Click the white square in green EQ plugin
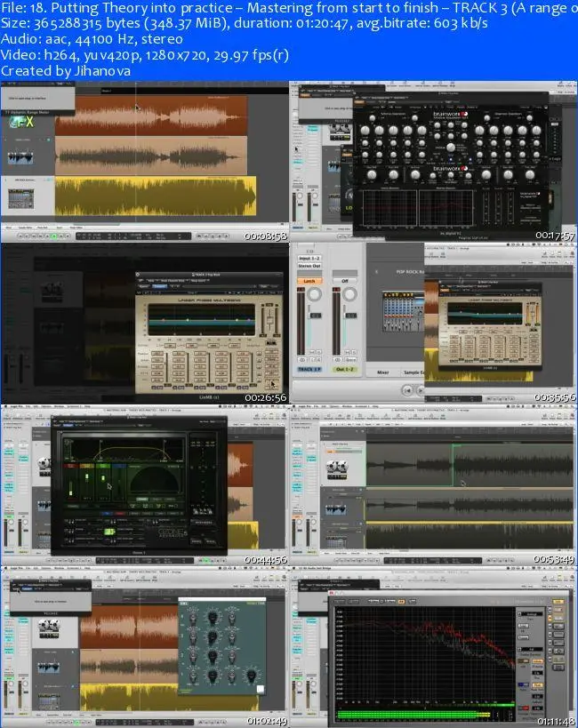The height and width of the screenshot is (728, 578). [260, 688]
